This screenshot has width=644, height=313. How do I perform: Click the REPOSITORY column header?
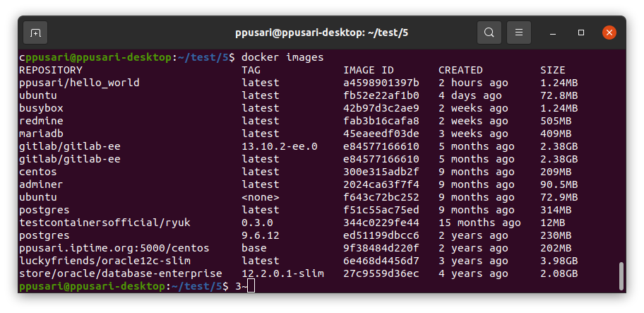(51, 70)
